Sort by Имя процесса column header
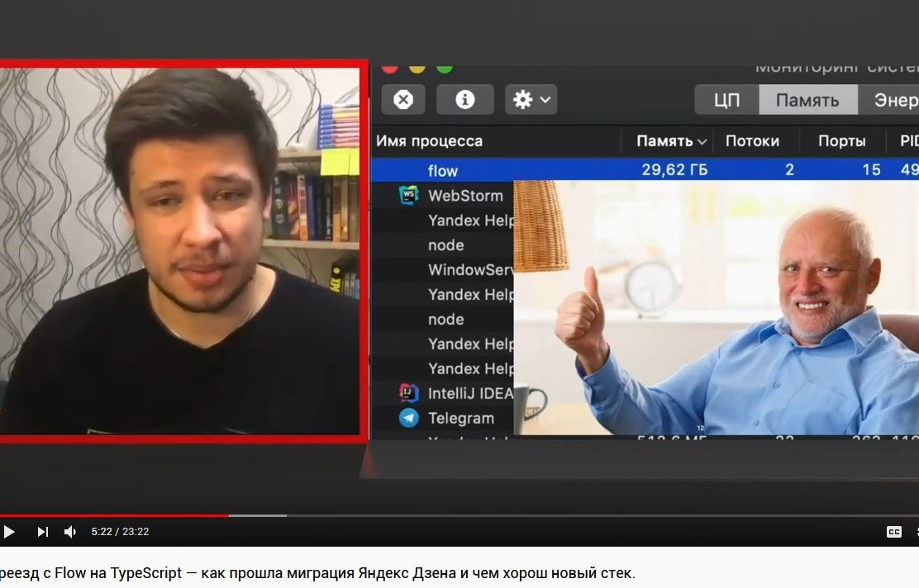The width and height of the screenshot is (919, 588). coord(430,141)
